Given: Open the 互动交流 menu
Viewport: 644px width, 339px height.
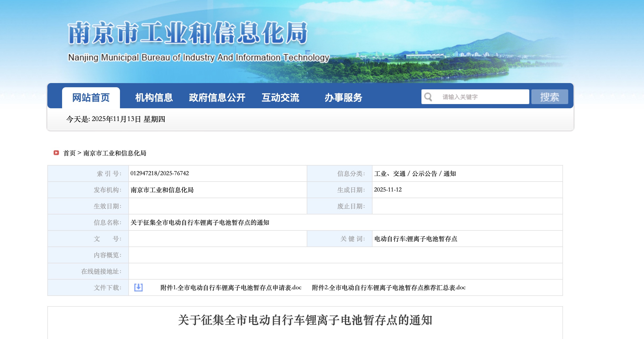Looking at the screenshot, I should 280,97.
